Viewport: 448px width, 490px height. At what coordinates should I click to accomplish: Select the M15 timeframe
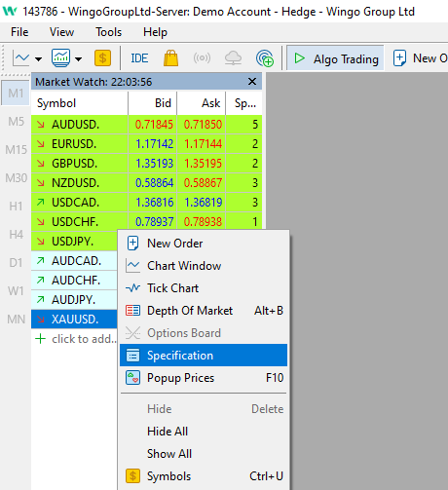pyautogui.click(x=17, y=150)
